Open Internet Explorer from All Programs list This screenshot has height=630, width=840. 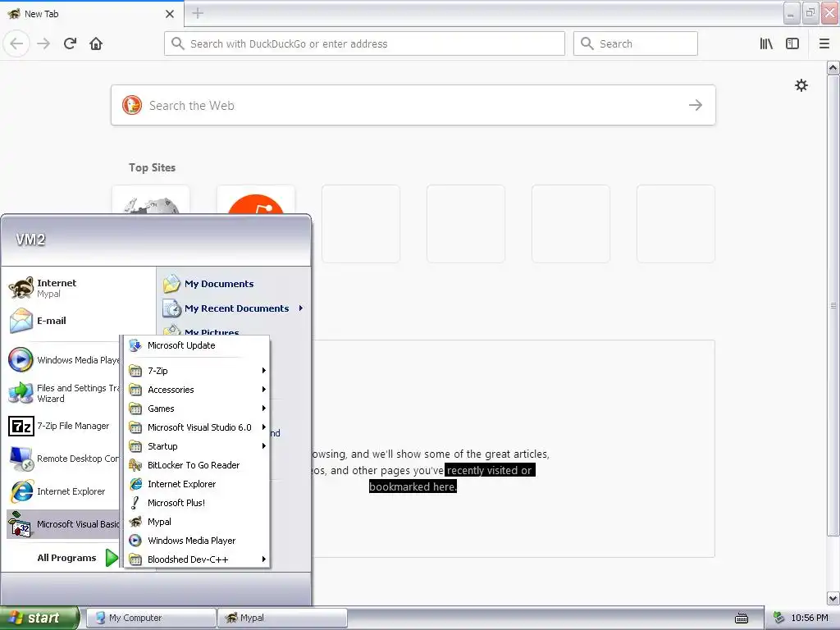click(197, 484)
